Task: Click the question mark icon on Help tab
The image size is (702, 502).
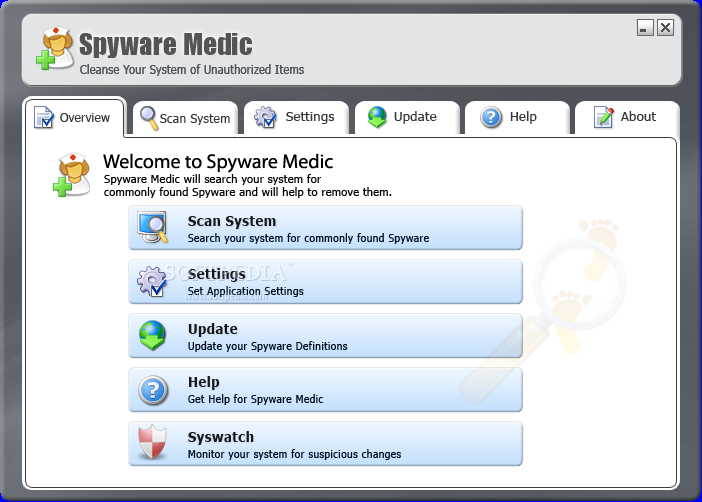Action: [491, 117]
